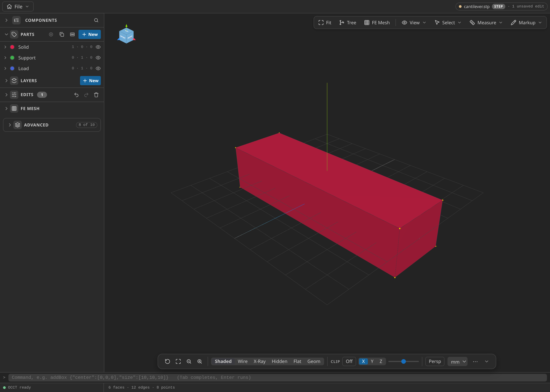Redo the edit
Image resolution: width=550 pixels, height=392 pixels.
click(x=86, y=95)
